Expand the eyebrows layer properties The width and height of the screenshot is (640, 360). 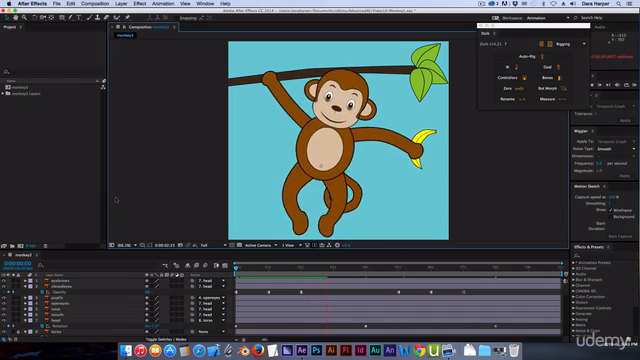(x=25, y=281)
